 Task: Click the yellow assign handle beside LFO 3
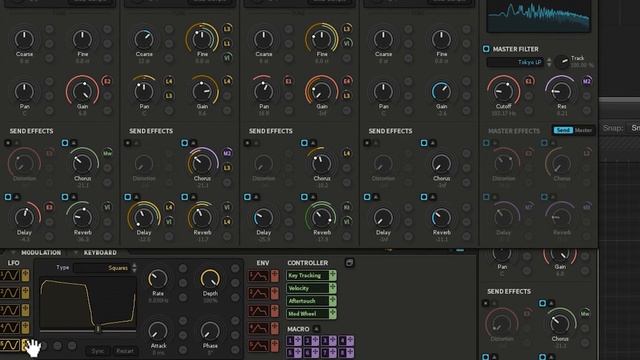coord(25,310)
